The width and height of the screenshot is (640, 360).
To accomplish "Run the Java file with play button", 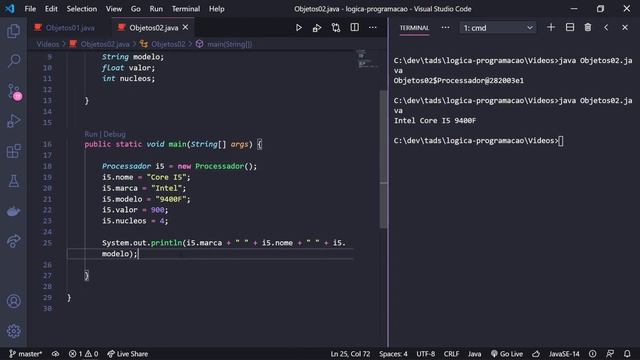I will [298, 28].
